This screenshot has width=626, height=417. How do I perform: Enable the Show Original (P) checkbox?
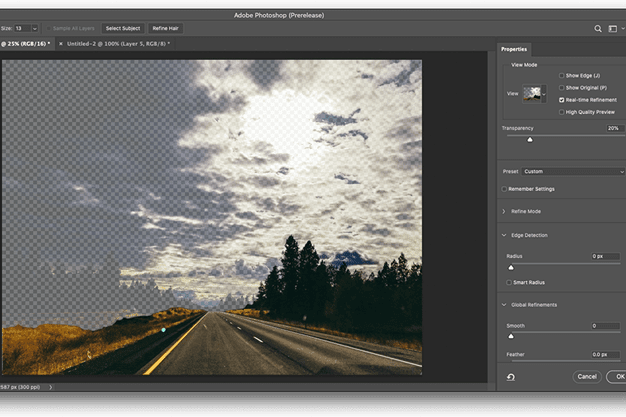pos(562,88)
